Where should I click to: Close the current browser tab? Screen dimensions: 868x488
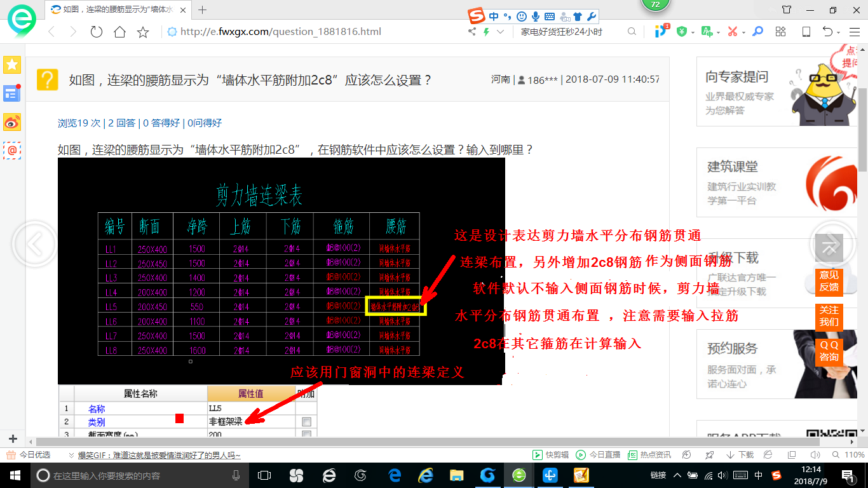(184, 10)
